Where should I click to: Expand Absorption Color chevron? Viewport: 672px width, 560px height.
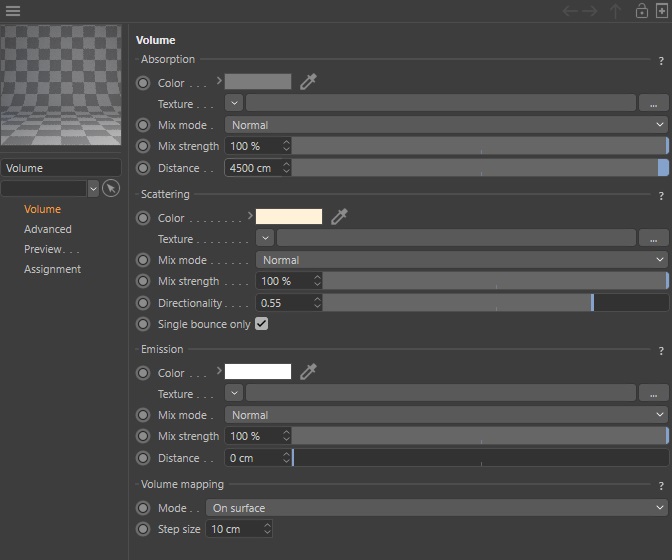point(219,80)
